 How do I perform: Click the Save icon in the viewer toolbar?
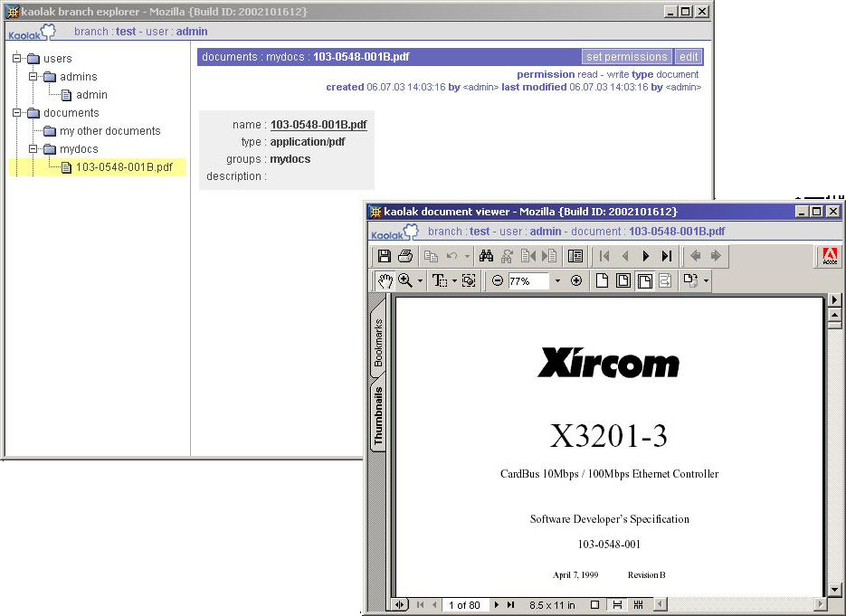384,256
